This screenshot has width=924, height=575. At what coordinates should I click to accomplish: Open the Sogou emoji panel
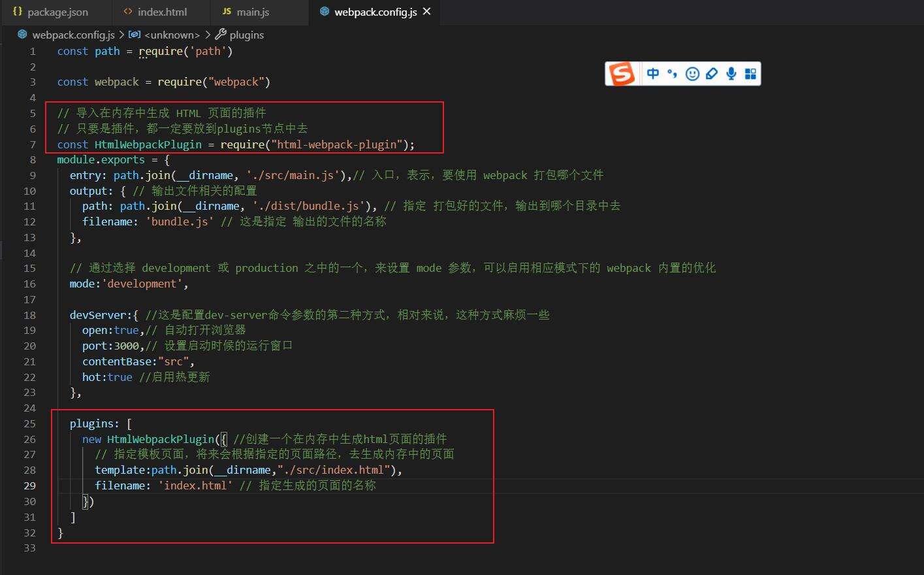692,74
